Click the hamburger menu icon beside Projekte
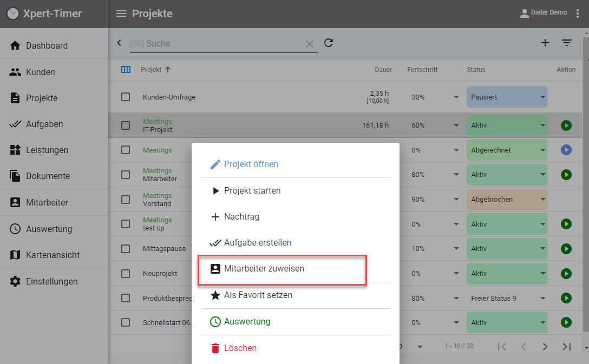 pos(121,14)
